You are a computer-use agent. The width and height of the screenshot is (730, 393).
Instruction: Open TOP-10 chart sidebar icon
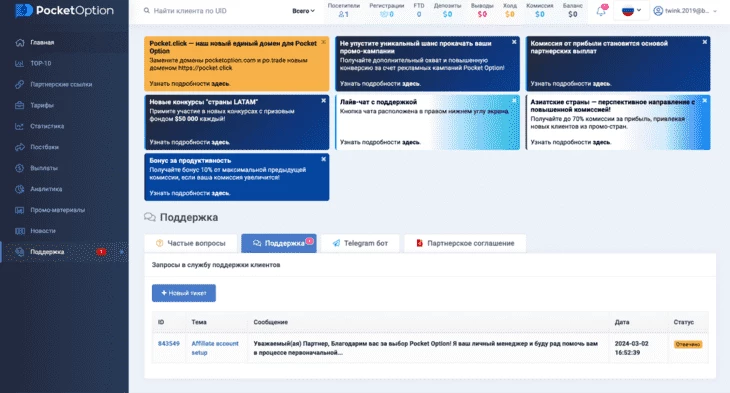click(x=20, y=63)
